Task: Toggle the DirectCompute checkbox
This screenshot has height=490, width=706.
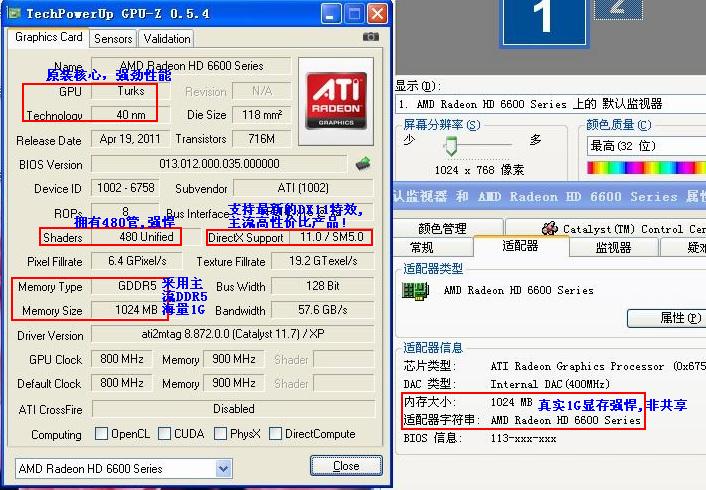Action: coord(275,434)
